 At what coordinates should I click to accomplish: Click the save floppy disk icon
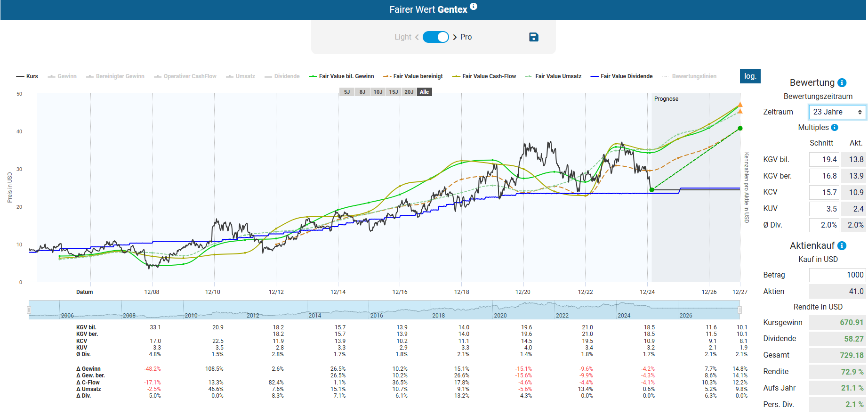[x=533, y=37]
